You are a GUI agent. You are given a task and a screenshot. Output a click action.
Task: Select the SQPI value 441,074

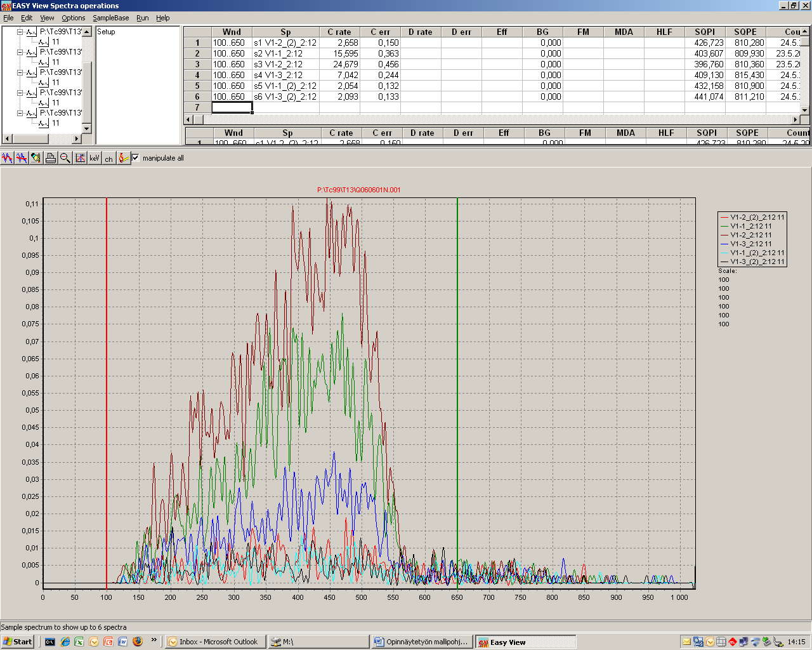(x=705, y=96)
